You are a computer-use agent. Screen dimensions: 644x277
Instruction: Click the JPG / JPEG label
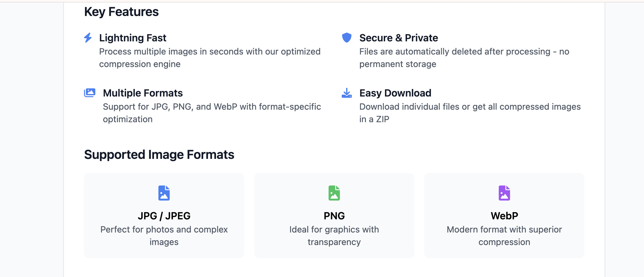click(x=164, y=216)
